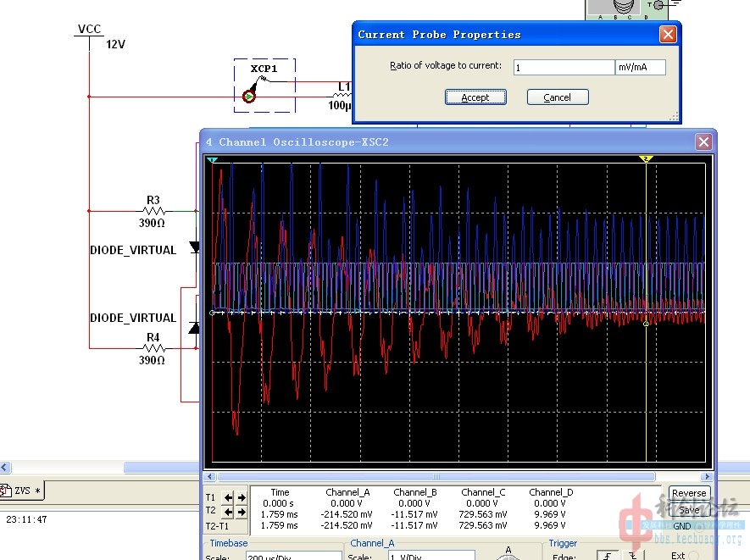The image size is (750, 560).
Task: Click Cancel in Current Probe Properties
Action: [558, 97]
